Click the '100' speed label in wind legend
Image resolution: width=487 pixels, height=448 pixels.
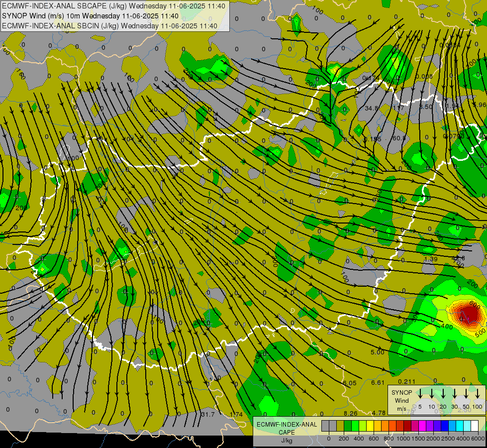pyautogui.click(x=478, y=407)
